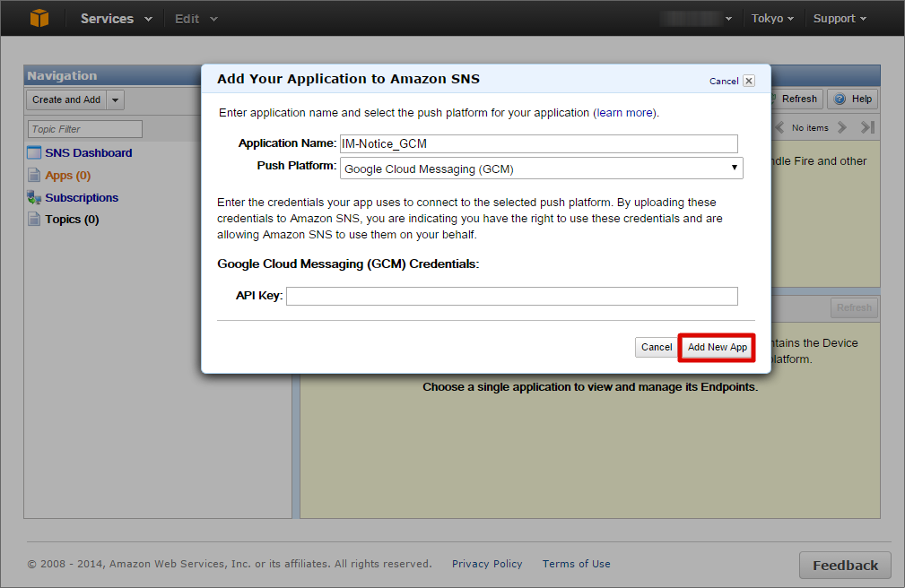The image size is (905, 588).
Task: Click the Cancel button in dialog footer
Action: pyautogui.click(x=657, y=347)
